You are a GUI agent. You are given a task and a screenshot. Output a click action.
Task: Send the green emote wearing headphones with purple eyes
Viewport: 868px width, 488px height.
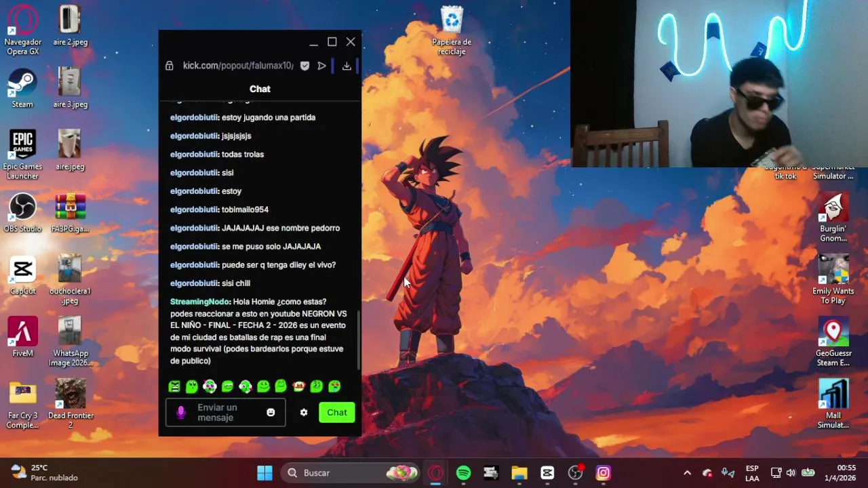210,386
